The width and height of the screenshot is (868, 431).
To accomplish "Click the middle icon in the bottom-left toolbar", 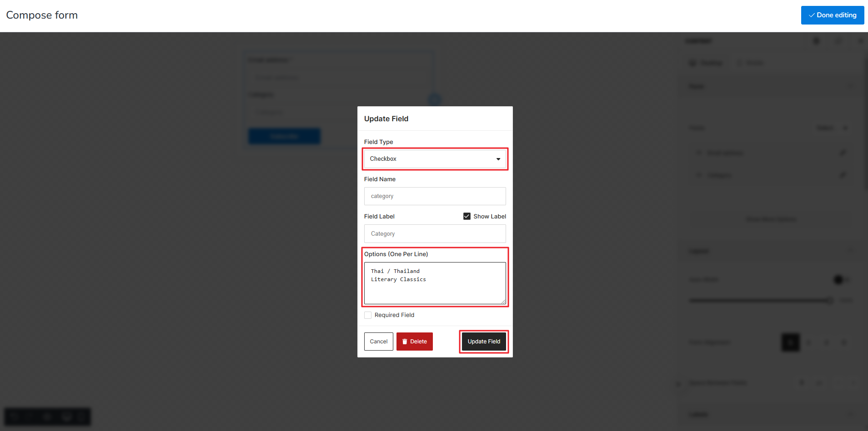I will click(47, 416).
